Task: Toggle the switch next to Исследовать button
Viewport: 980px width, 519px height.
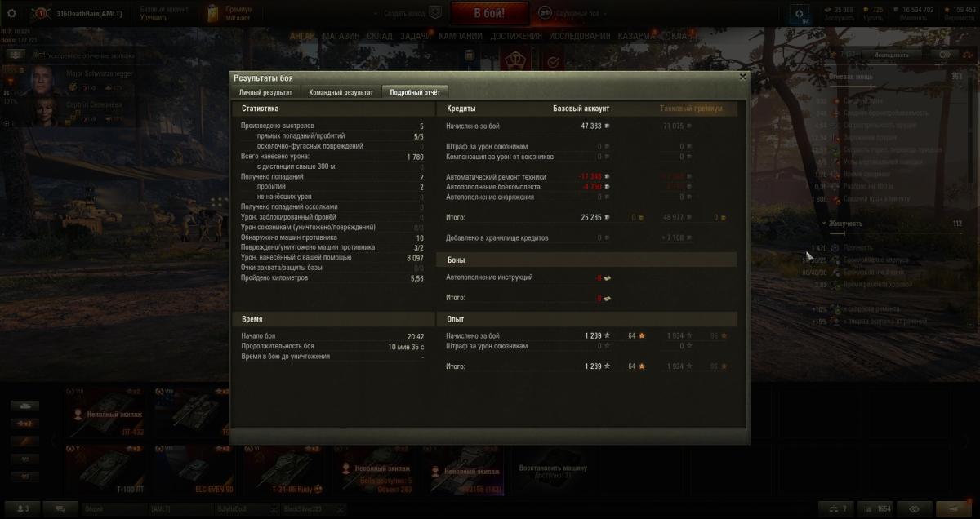Action: pyautogui.click(x=946, y=55)
